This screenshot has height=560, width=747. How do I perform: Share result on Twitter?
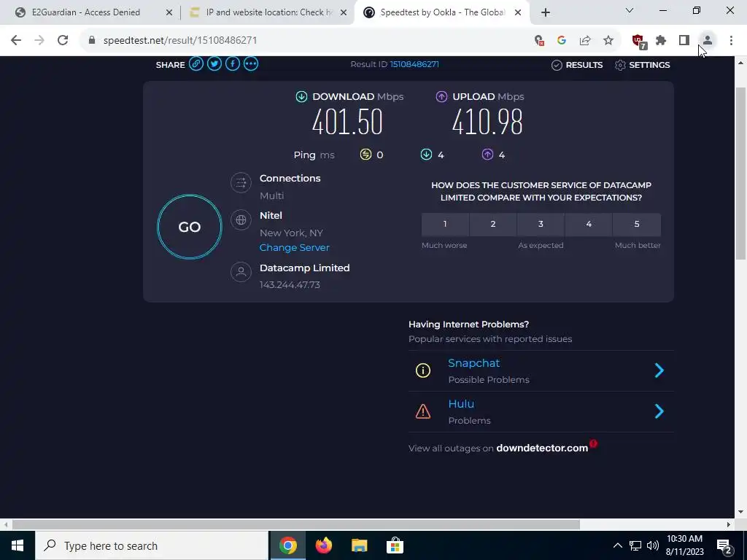pos(214,64)
